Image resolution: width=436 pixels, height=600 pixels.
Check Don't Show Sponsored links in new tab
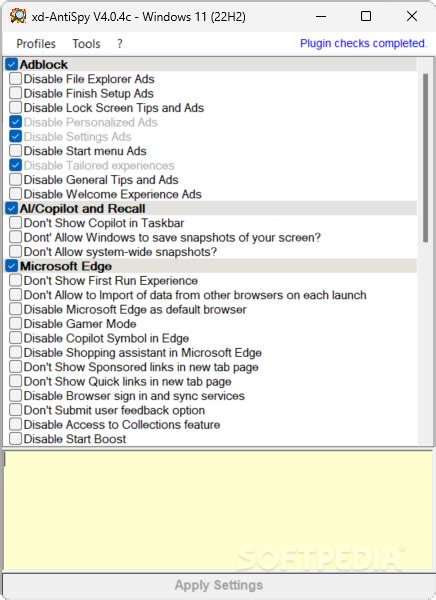15,367
